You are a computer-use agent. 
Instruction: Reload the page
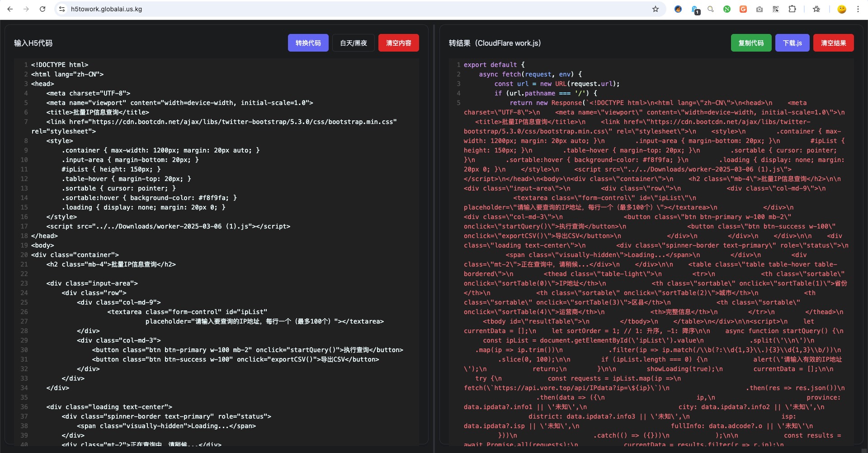pos(42,9)
